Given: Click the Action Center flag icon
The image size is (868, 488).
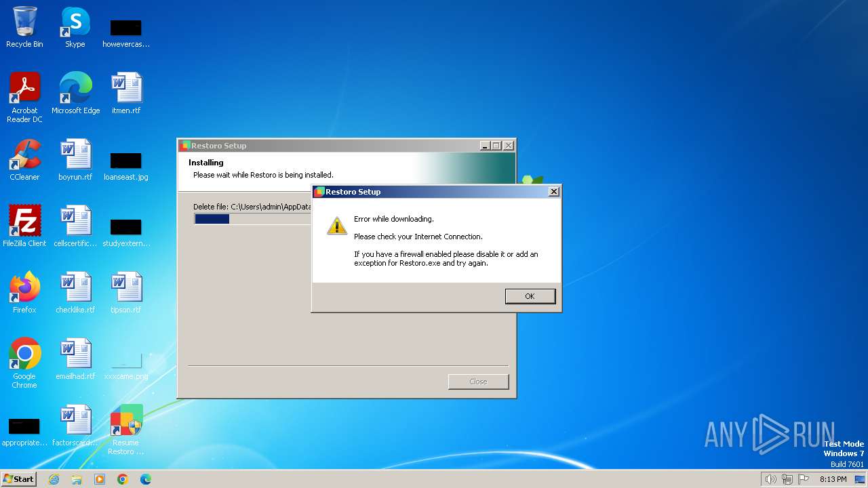Looking at the screenshot, I should coord(804,479).
